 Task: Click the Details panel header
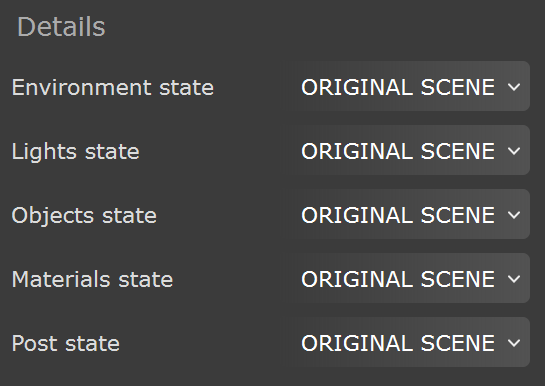61,27
